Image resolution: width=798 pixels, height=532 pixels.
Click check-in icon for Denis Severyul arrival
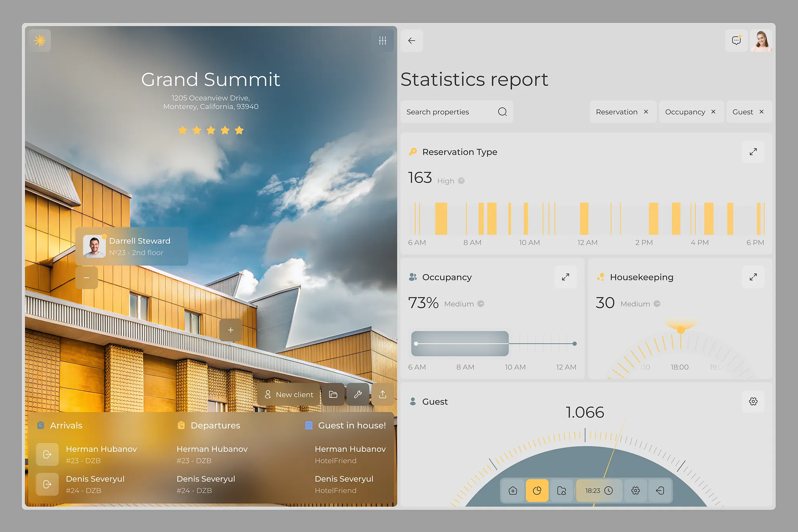(47, 484)
